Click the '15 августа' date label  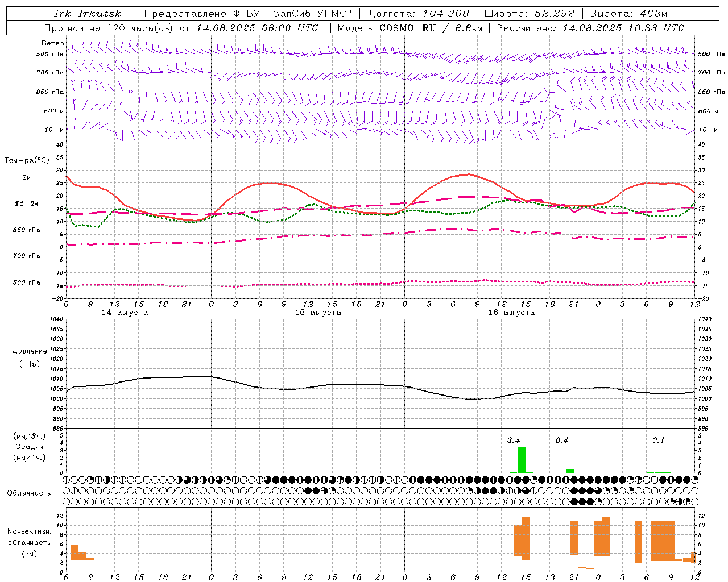[318, 313]
